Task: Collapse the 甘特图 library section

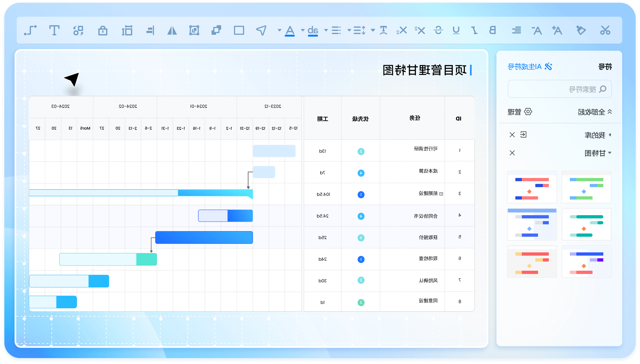Action: 610,153
